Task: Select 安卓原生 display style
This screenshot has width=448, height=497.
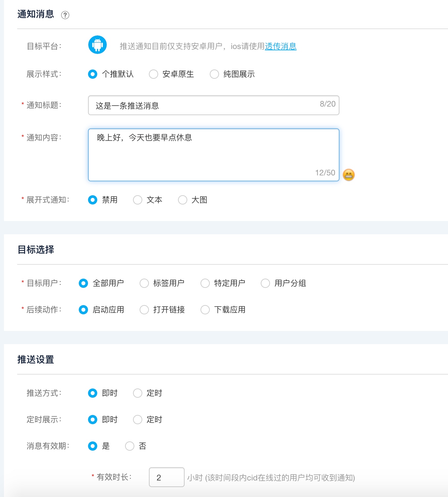Action: [154, 74]
